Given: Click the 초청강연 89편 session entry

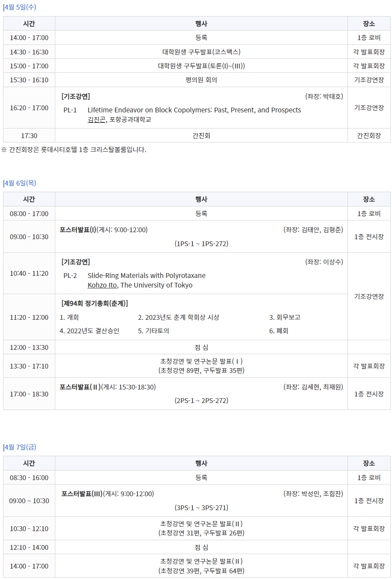Looking at the screenshot, I should point(201,366).
